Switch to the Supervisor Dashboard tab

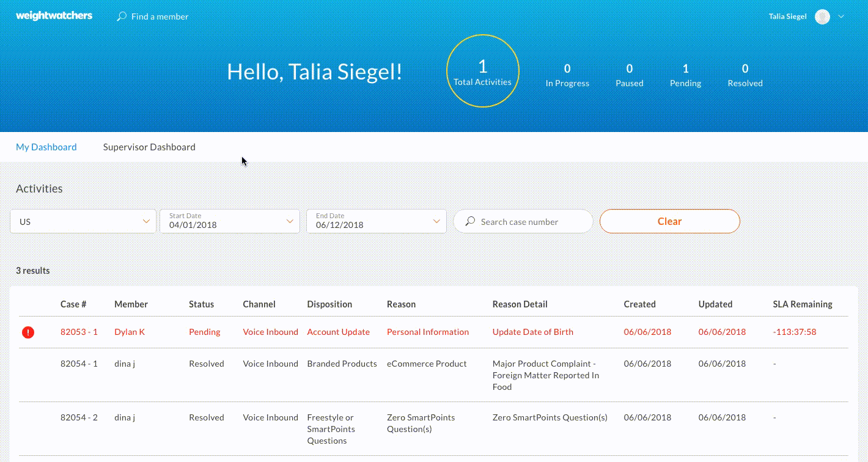(149, 147)
